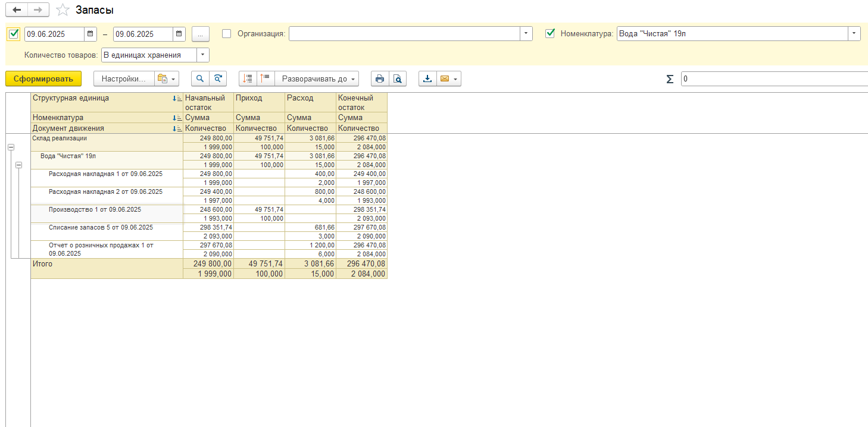Go back with the left arrow

(x=17, y=10)
